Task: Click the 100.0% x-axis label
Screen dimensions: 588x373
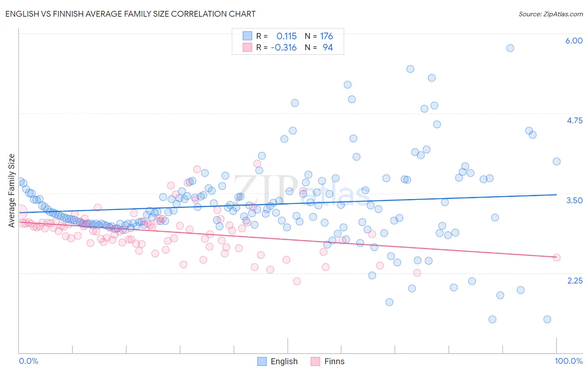Action: click(x=568, y=361)
